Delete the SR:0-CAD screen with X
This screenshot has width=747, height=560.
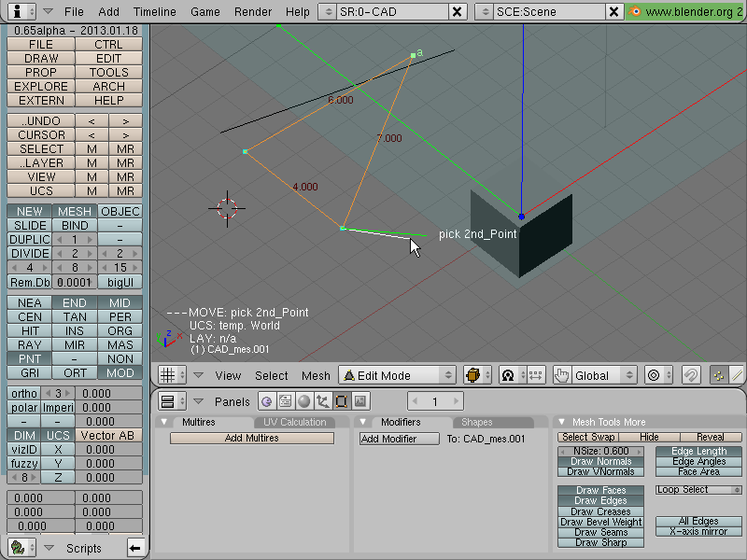[457, 11]
